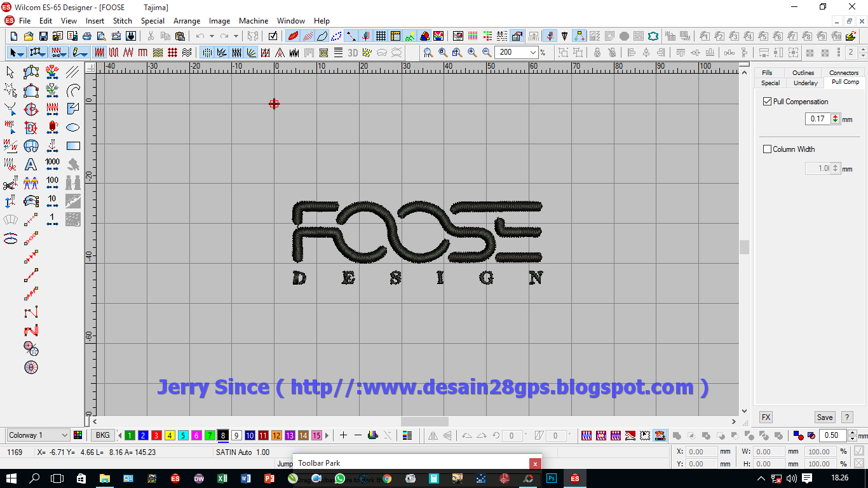Screen dimensions: 868x488
Task: Switch to the Connectors tab
Action: [843, 72]
